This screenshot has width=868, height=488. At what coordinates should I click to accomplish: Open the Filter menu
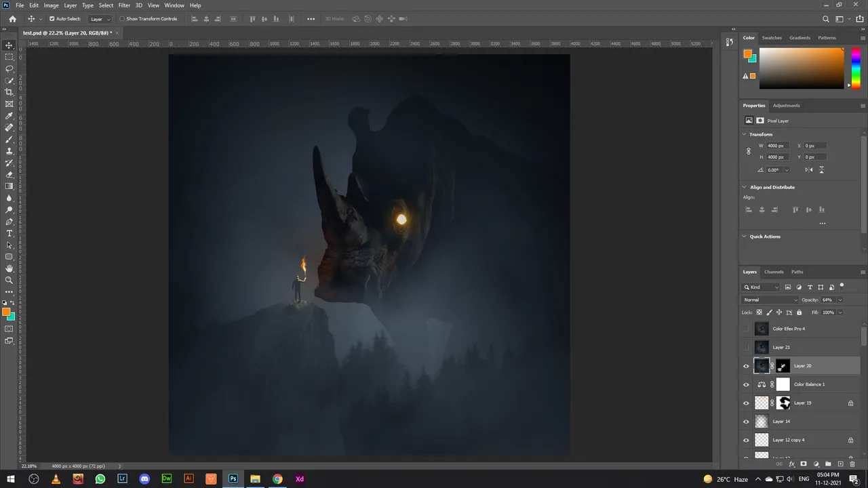(124, 5)
